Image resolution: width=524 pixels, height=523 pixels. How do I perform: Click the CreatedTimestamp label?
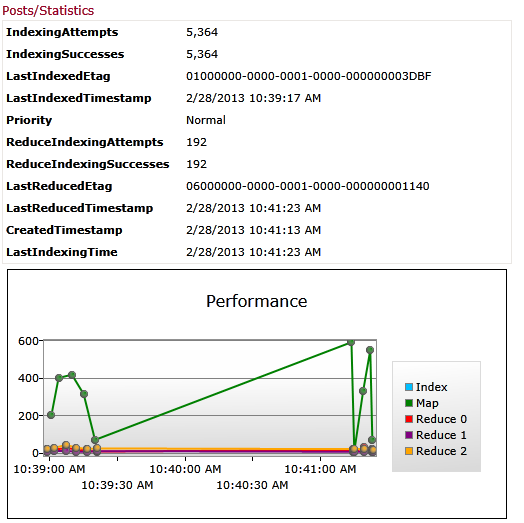coord(64,230)
